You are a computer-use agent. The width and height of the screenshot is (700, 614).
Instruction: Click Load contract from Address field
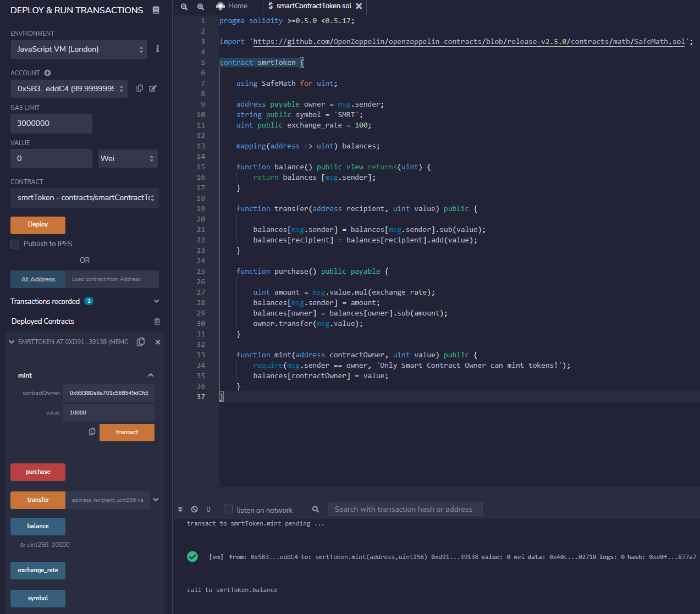pyautogui.click(x=112, y=279)
